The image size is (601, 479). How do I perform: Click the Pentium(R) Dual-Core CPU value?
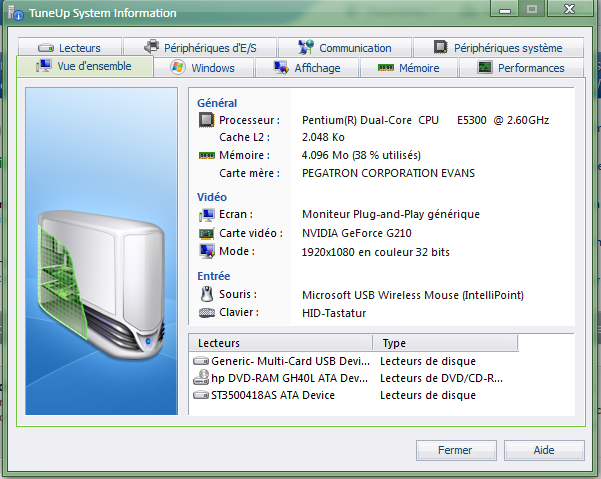(x=425, y=120)
